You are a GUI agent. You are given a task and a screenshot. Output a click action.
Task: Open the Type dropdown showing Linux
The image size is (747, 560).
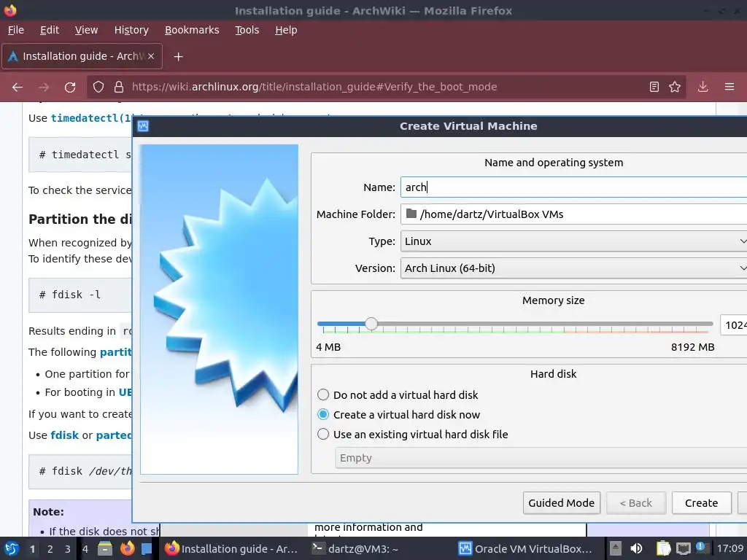click(573, 241)
